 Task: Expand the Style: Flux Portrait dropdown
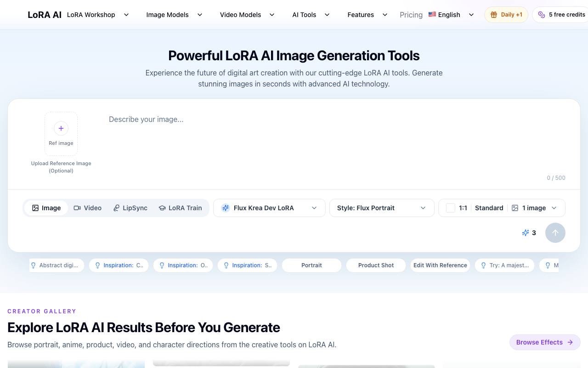coord(382,208)
